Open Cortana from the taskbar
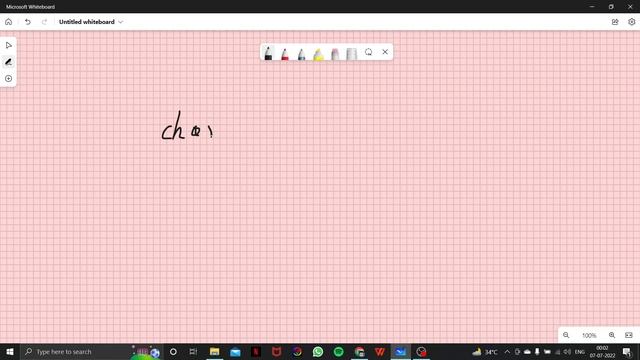 tap(173, 351)
